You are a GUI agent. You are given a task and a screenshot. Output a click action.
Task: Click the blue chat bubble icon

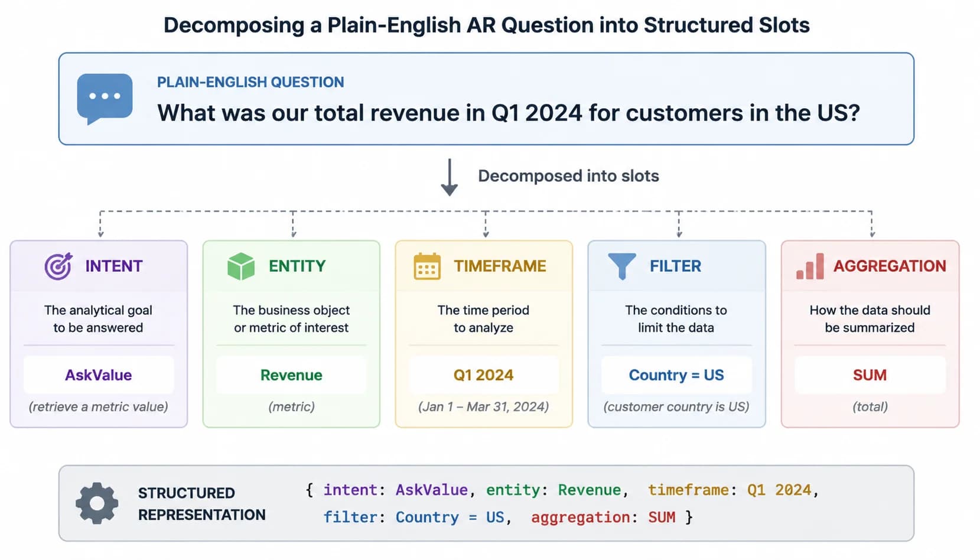pos(105,98)
